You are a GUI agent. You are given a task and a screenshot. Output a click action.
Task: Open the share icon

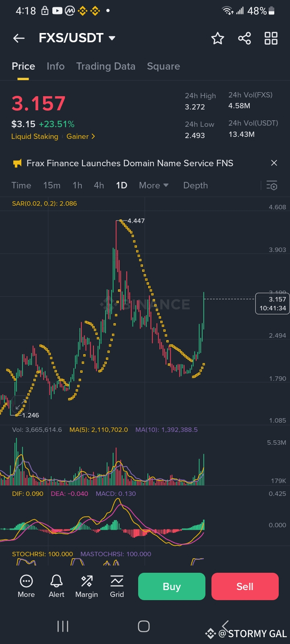[244, 38]
